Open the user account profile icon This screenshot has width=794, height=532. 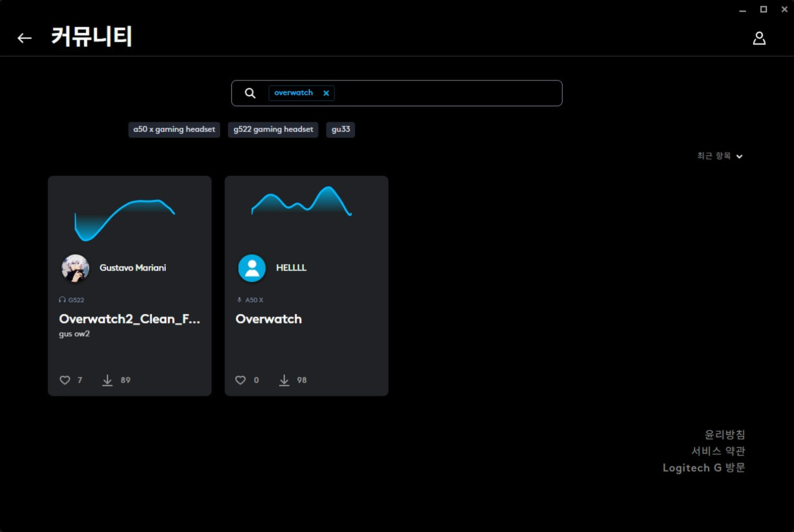tap(759, 38)
